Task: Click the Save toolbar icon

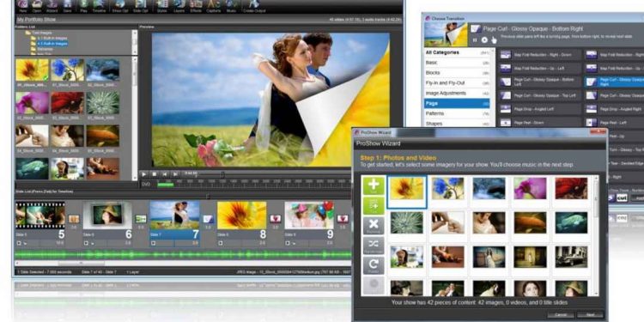Action: tap(67, 5)
